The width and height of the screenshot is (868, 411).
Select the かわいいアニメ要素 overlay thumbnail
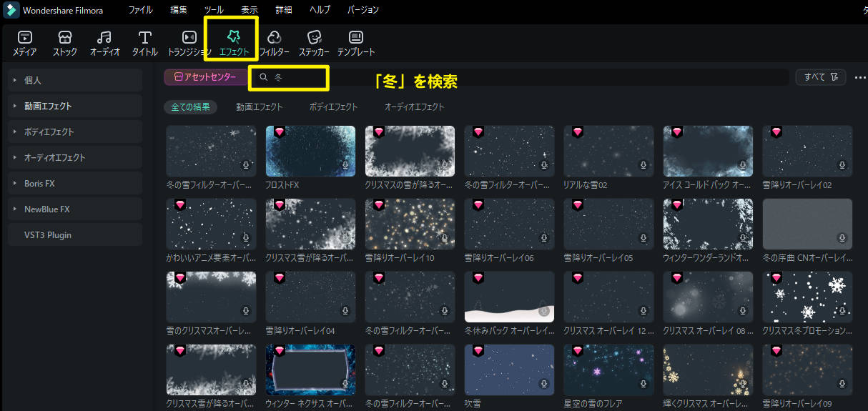(211, 224)
